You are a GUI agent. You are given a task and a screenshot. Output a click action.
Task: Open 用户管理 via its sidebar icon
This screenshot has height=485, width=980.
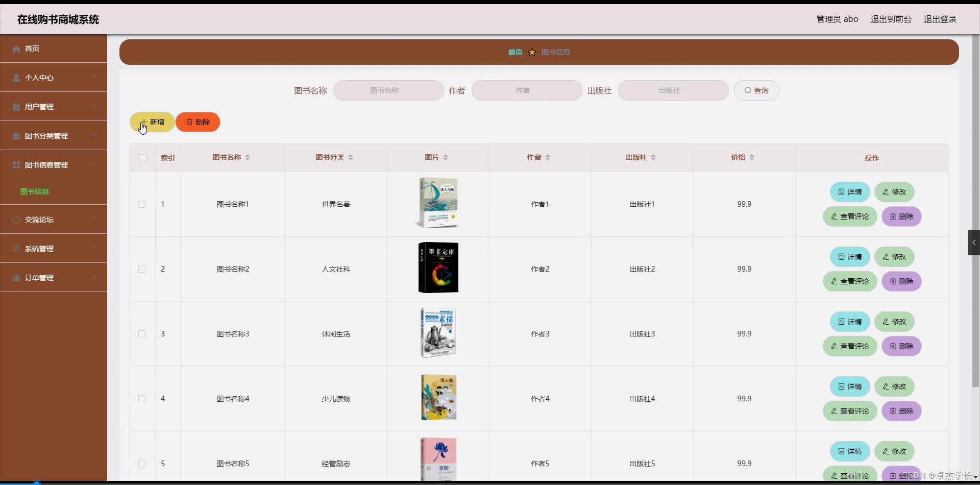tap(16, 106)
